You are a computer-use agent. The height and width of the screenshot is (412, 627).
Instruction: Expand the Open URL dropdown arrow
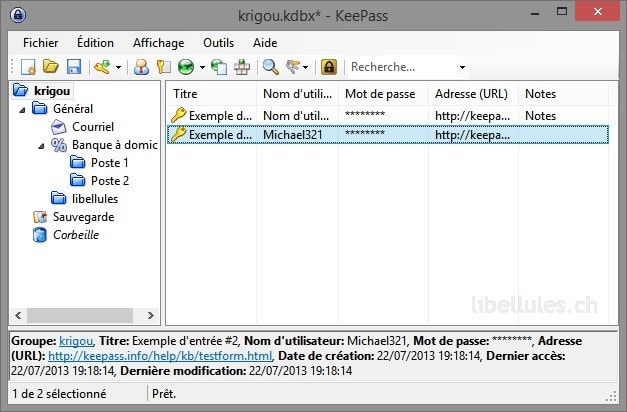click(202, 67)
